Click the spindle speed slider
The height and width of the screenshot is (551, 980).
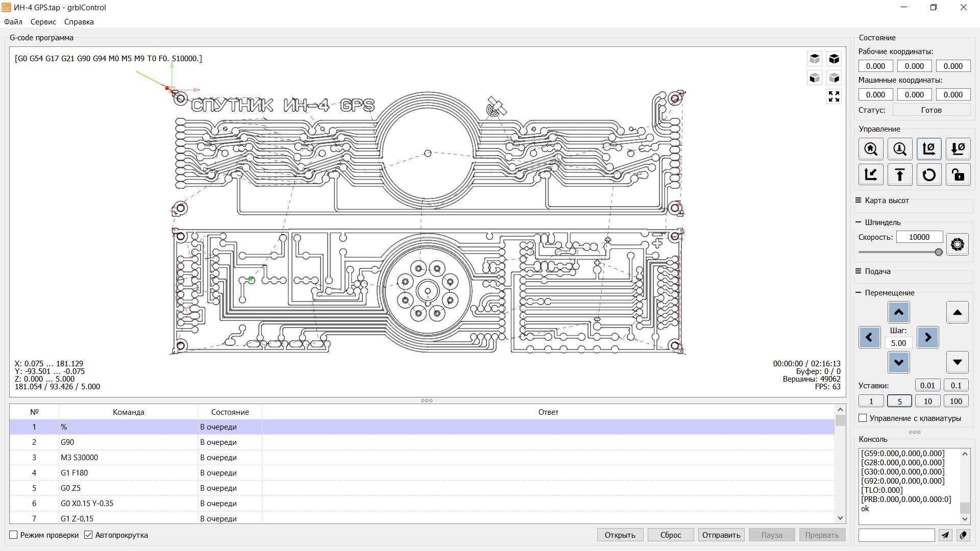[898, 252]
